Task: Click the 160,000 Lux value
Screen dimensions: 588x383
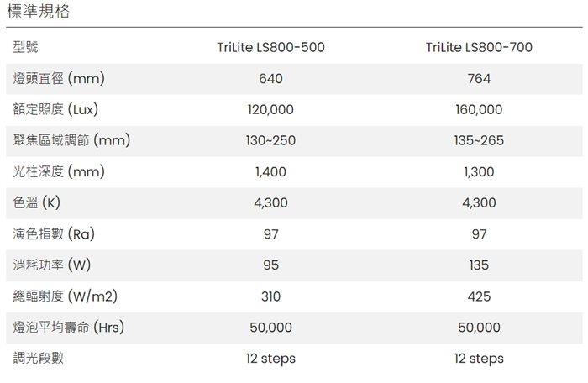Action: [479, 110]
